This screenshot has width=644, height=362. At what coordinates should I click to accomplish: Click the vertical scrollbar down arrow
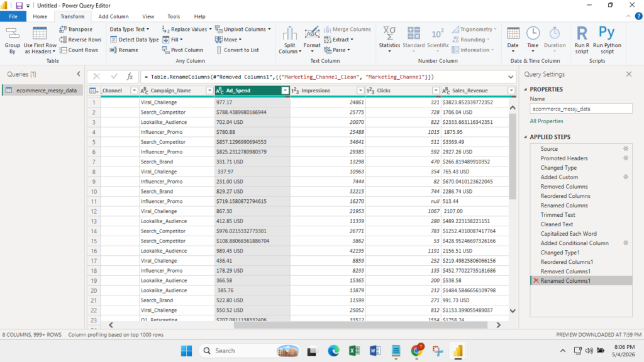[x=513, y=310]
